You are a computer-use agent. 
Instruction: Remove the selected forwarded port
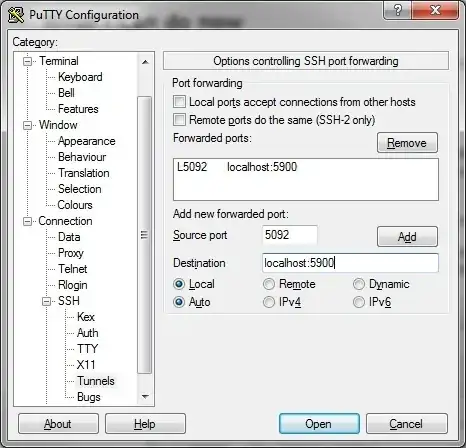click(x=407, y=143)
